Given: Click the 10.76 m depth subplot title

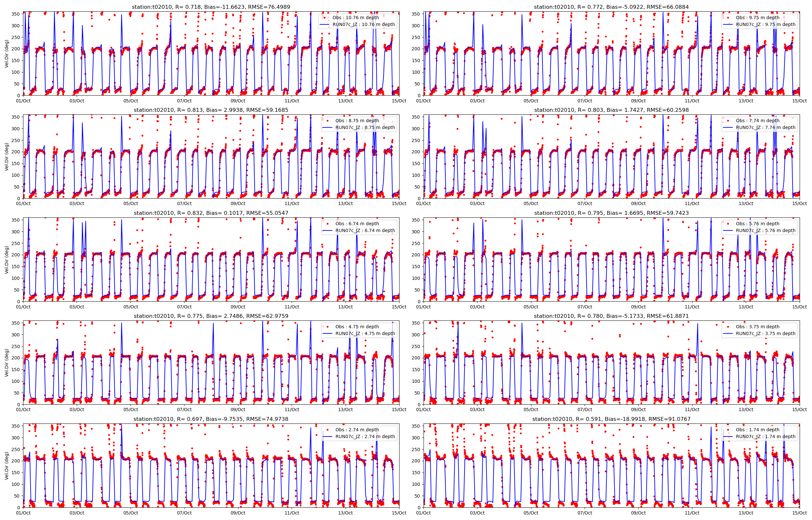Looking at the screenshot, I should 211,7.
